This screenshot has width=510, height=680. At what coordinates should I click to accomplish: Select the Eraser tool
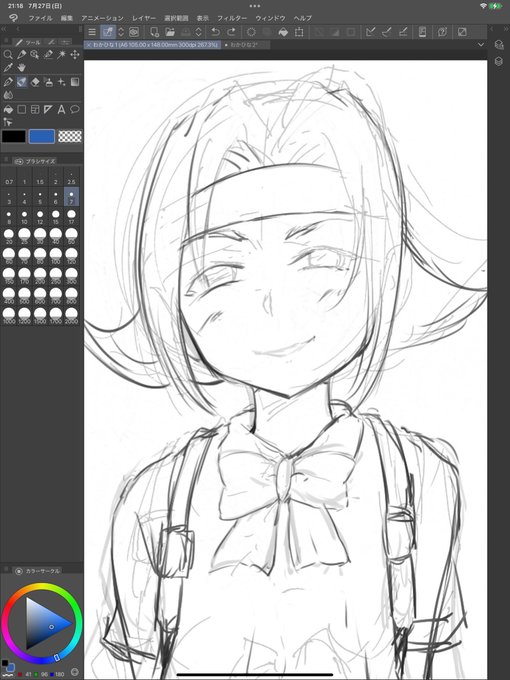[35, 82]
